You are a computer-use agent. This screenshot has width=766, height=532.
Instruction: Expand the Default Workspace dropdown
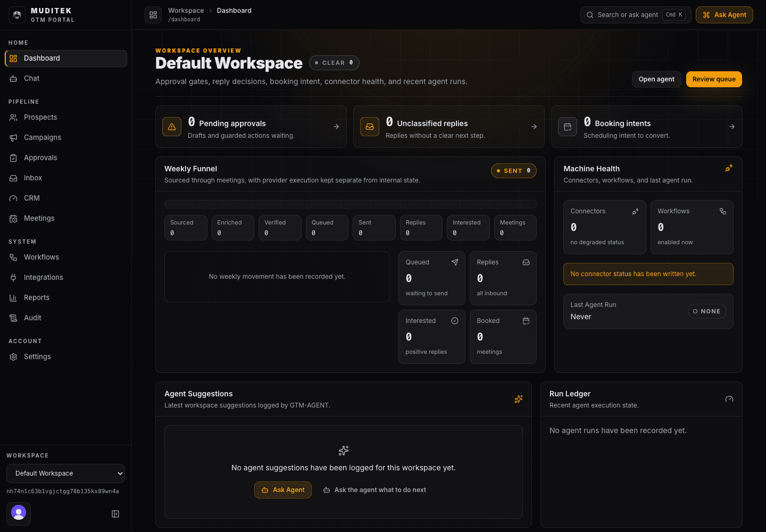click(x=65, y=473)
